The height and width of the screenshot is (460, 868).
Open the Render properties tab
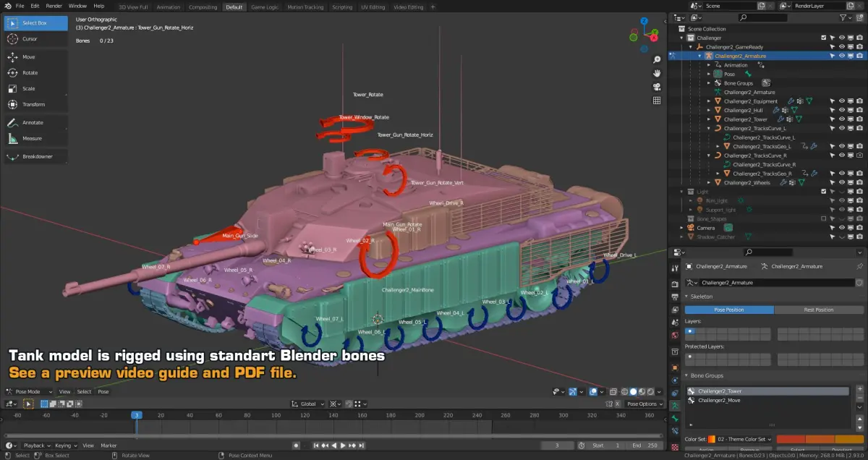pyautogui.click(x=676, y=284)
